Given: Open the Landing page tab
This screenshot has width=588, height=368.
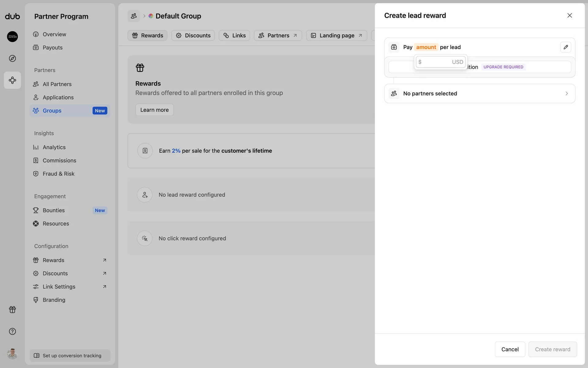Looking at the screenshot, I should [x=336, y=36].
